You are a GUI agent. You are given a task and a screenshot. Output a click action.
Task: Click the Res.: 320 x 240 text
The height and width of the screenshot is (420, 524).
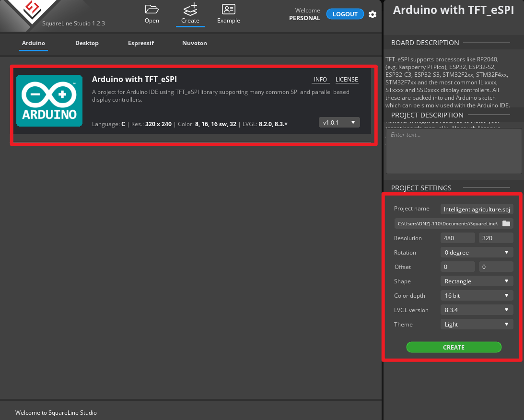pos(151,124)
